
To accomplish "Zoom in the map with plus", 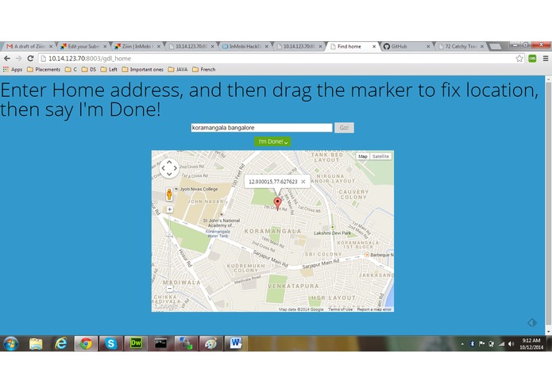I will pos(169,209).
